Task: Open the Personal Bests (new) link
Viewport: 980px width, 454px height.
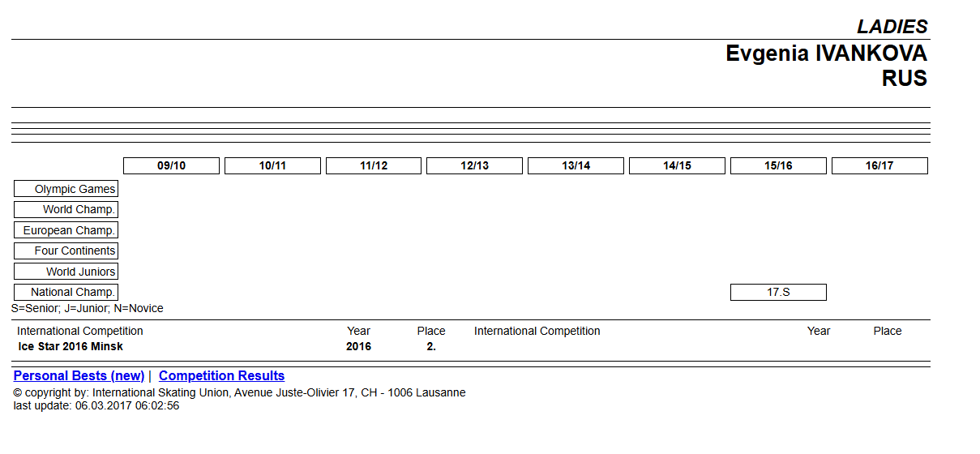Action: (x=79, y=376)
